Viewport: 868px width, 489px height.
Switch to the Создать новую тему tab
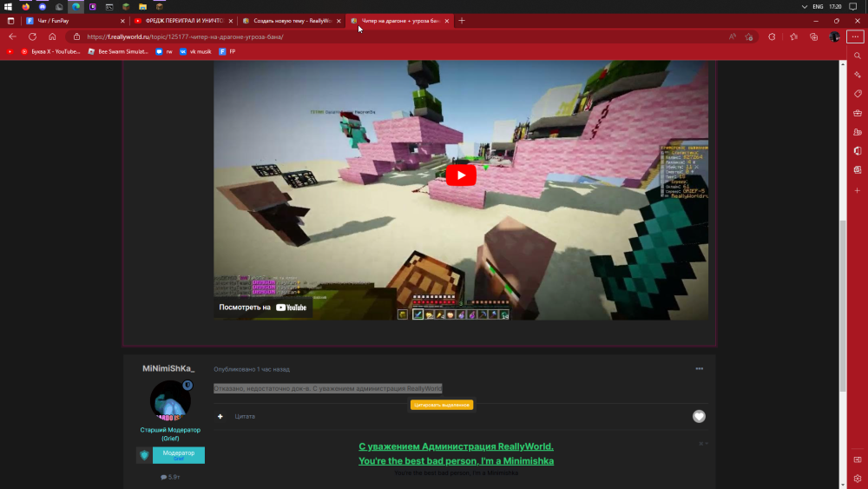click(x=291, y=21)
